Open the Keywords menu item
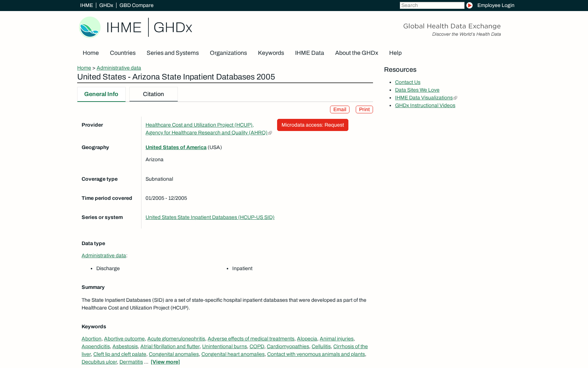This screenshot has width=588, height=368. pyautogui.click(x=271, y=53)
